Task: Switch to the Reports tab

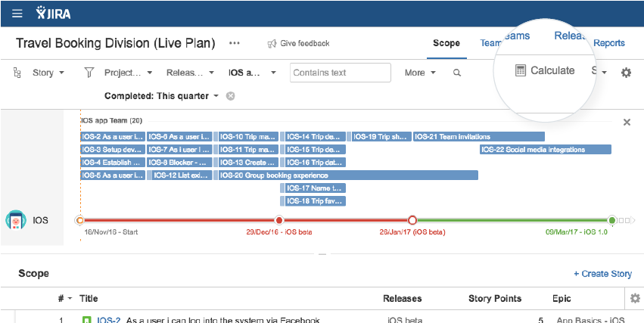Action: [x=609, y=43]
